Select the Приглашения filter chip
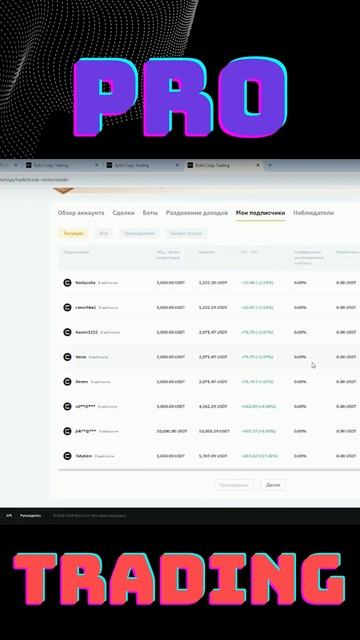360x640 pixels. click(140, 233)
